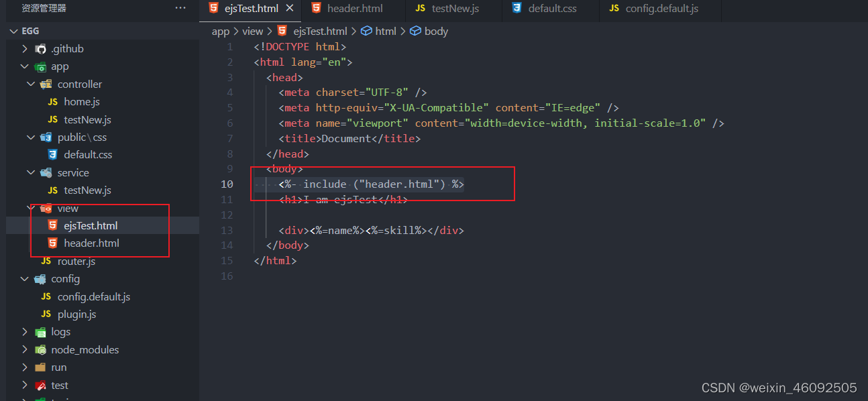Click the GitHub folder icon next to .github

(x=40, y=48)
